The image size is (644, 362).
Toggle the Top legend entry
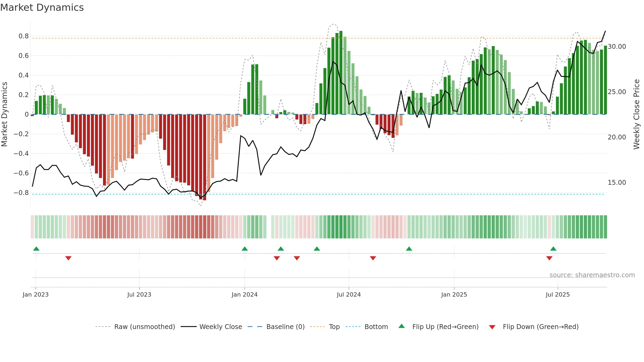pyautogui.click(x=325, y=327)
